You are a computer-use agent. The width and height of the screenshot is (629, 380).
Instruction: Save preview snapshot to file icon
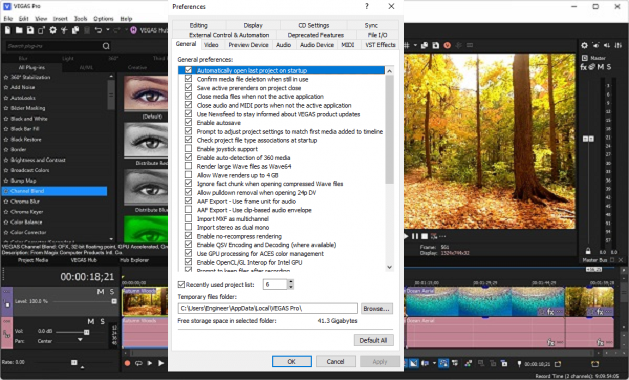click(x=436, y=45)
